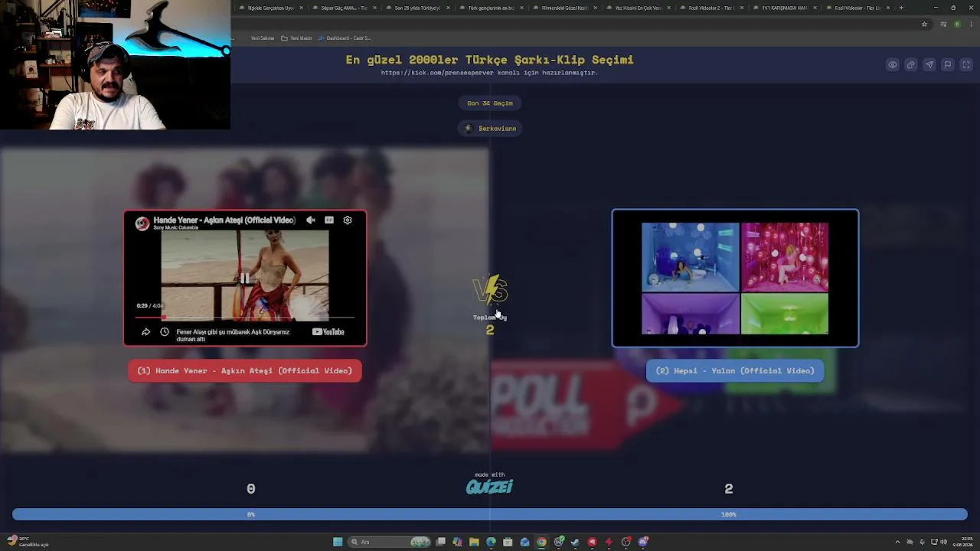
Task: Select the Hepsi - Yalan video thumbnail
Action: coord(735,279)
